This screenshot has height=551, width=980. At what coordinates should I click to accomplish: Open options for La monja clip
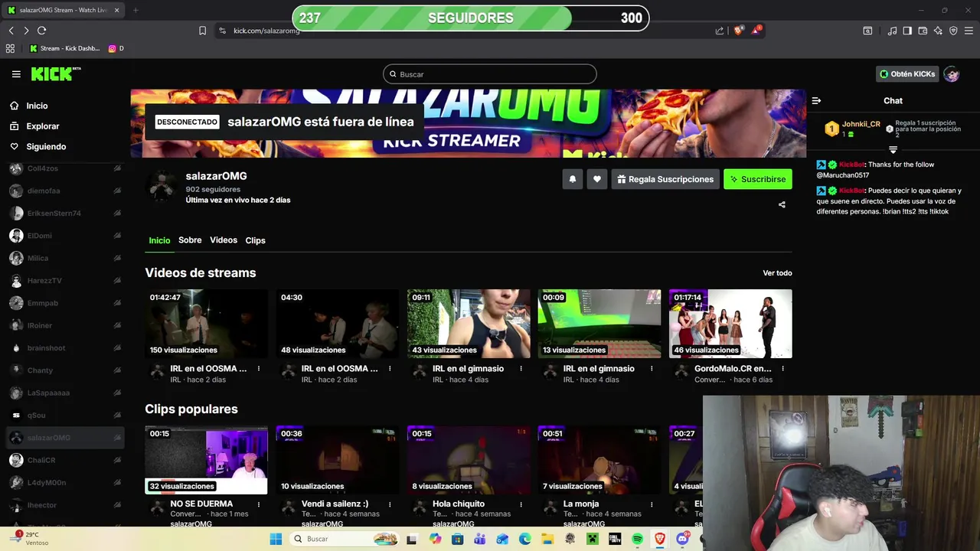pos(652,504)
